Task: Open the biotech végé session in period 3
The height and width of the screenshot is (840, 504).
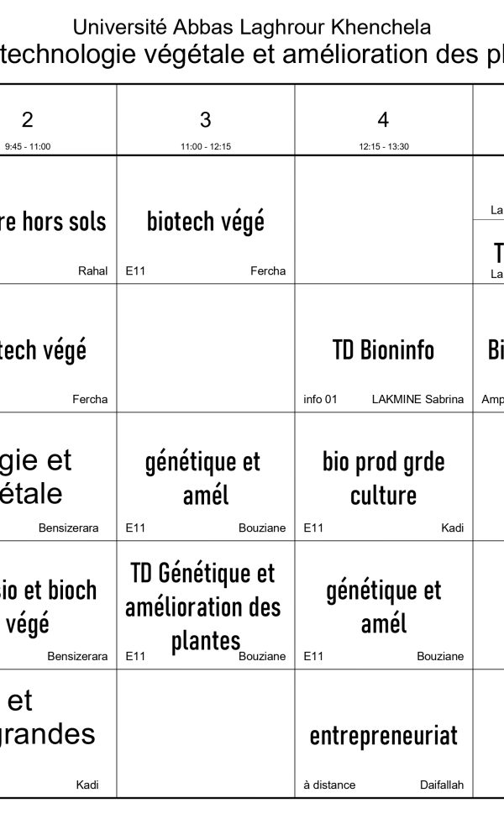Action: coord(206,221)
